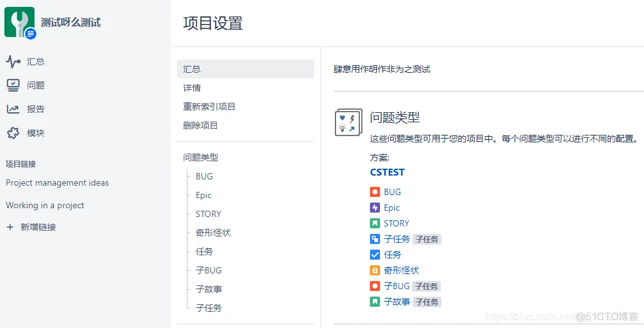
Task: Click the purple Epic lightning icon
Action: pos(374,208)
